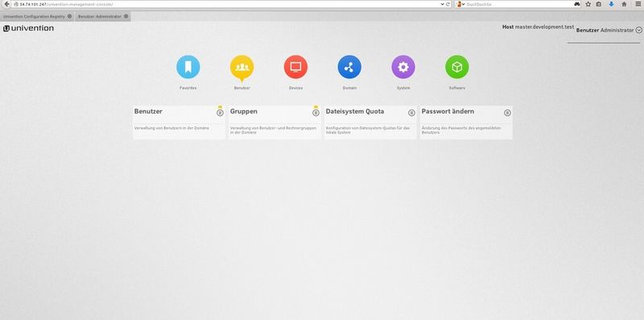Image resolution: width=644 pixels, height=320 pixels.
Task: Click the site identity globe icon
Action: coord(16,4)
